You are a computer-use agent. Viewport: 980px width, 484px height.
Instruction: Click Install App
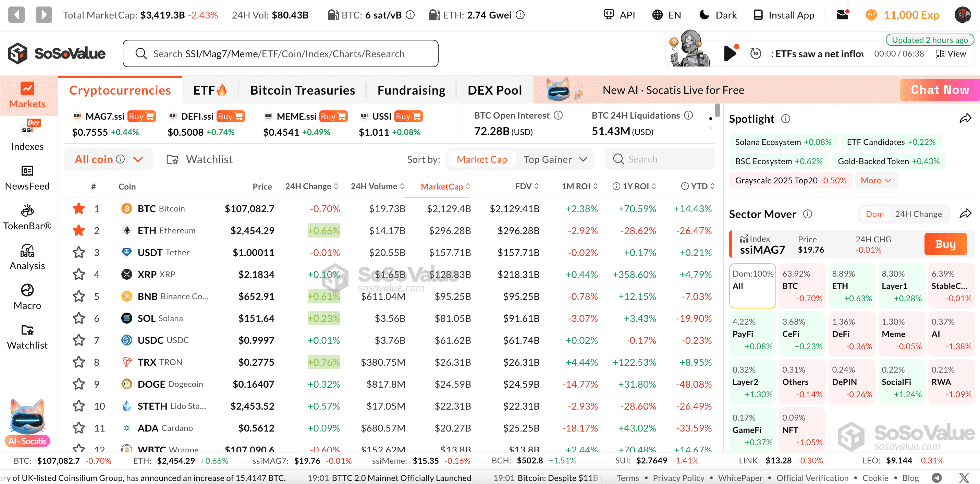click(x=784, y=15)
